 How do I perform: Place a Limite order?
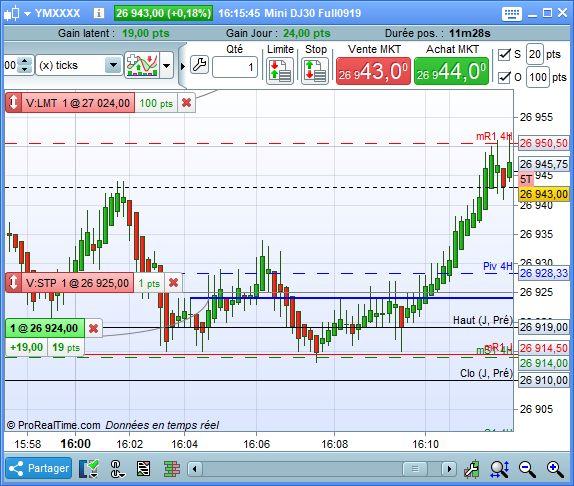280,71
